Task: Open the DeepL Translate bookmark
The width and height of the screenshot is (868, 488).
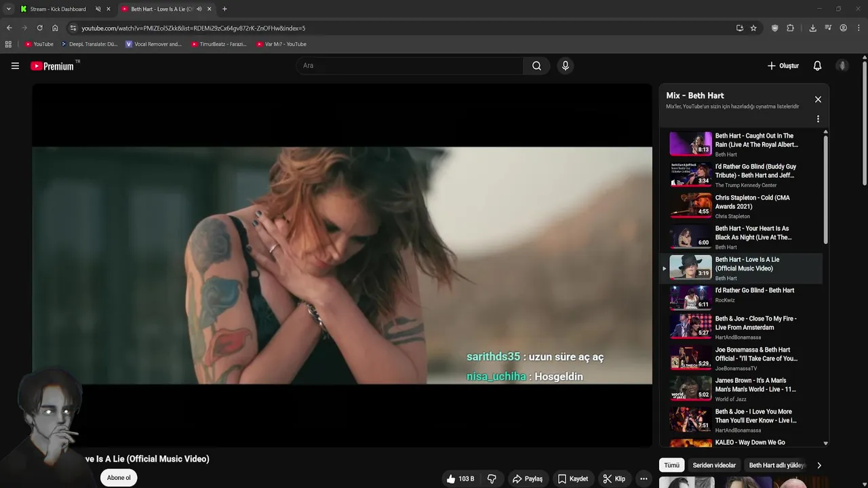Action: pyautogui.click(x=89, y=44)
